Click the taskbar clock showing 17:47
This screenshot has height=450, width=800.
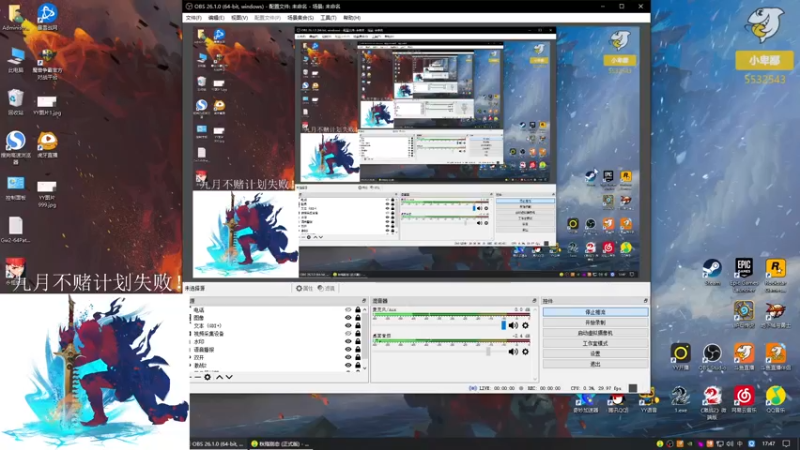[768, 444]
